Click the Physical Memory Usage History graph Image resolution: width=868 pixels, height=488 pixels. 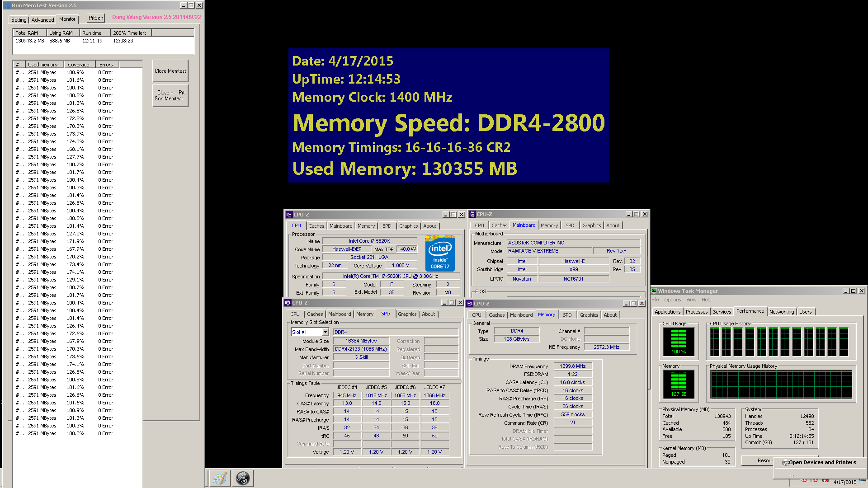pos(780,384)
